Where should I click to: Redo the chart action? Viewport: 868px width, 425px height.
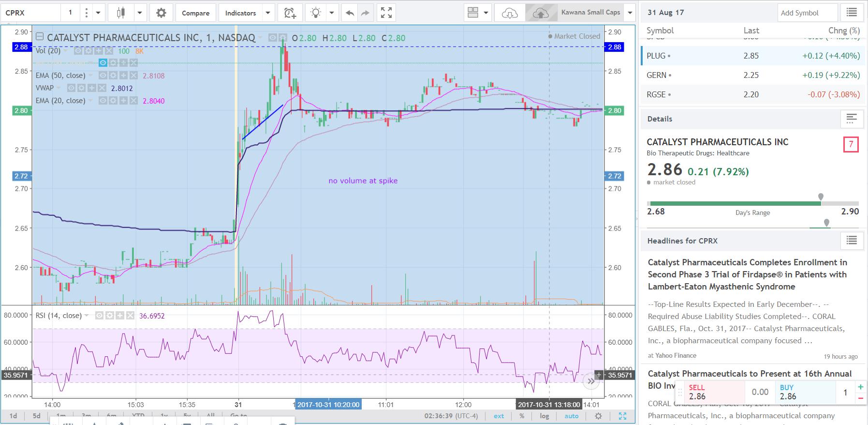click(x=365, y=13)
